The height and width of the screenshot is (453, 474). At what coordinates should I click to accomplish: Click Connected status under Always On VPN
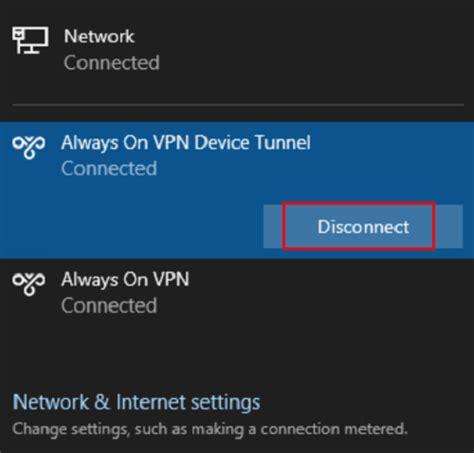pyautogui.click(x=109, y=305)
